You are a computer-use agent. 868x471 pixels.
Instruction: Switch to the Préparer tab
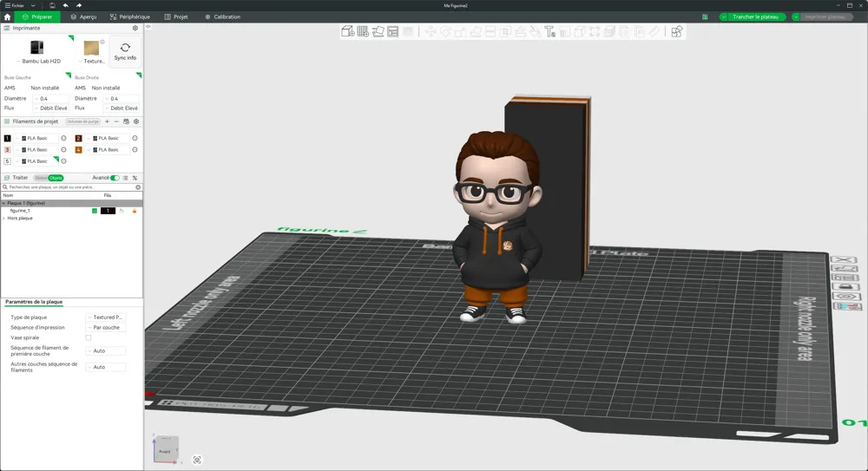point(37,17)
